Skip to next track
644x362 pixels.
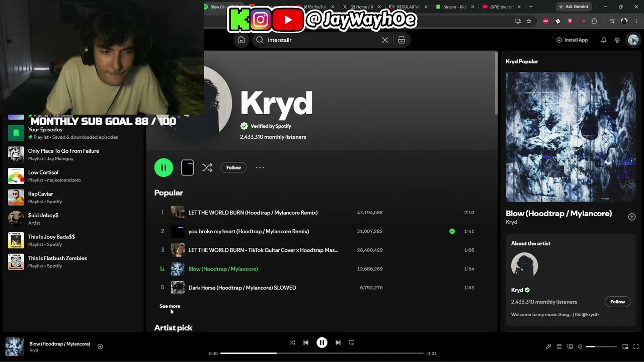click(338, 342)
